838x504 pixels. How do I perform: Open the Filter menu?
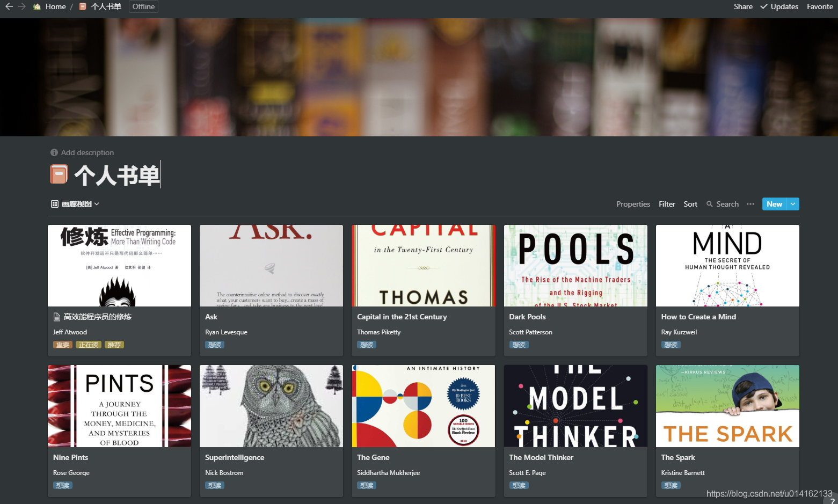coord(667,204)
